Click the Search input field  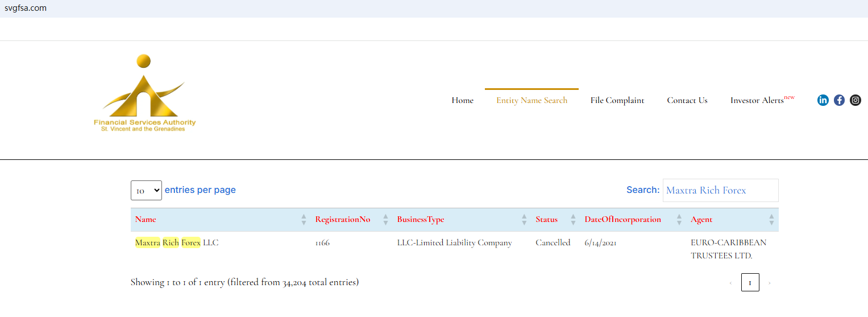[720, 191]
